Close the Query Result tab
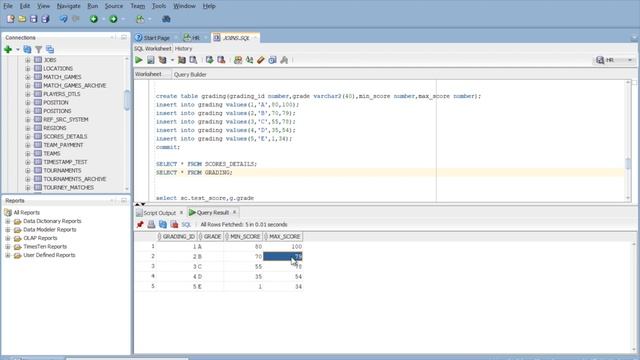The height and width of the screenshot is (360, 640). coord(234,212)
